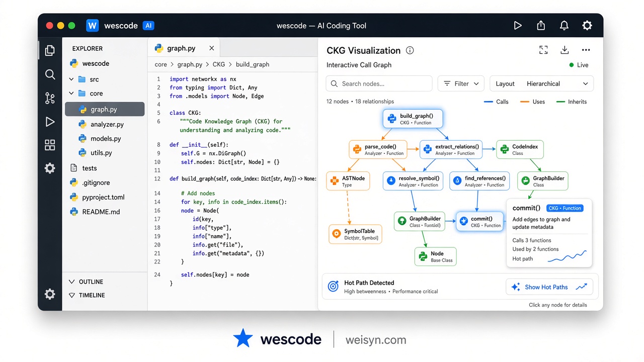Click the info icon beside CKG Visualization
Screen dimensions: 644x362
pyautogui.click(x=410, y=50)
